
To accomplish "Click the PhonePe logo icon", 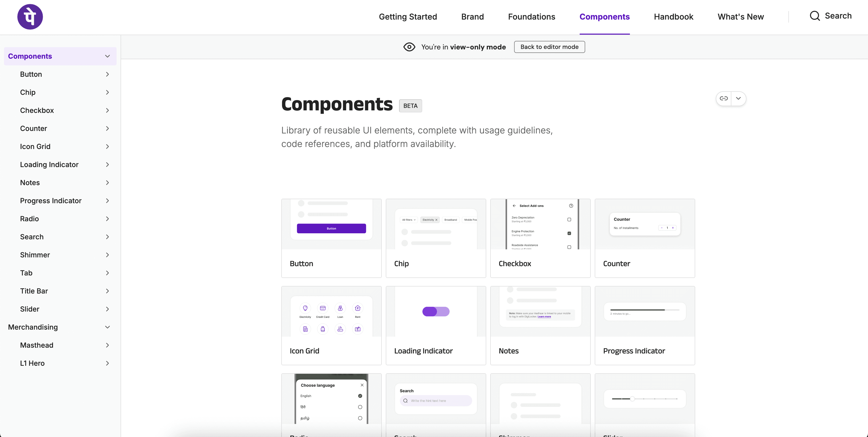I will tap(30, 17).
